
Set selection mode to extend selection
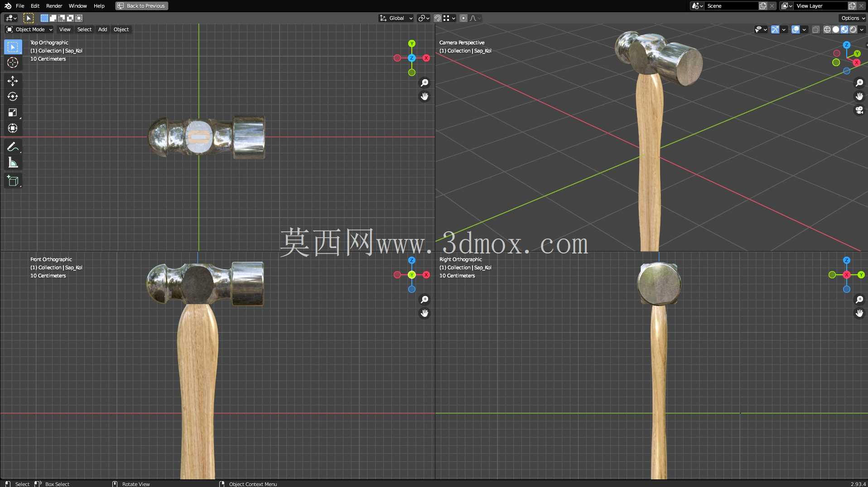(x=53, y=18)
